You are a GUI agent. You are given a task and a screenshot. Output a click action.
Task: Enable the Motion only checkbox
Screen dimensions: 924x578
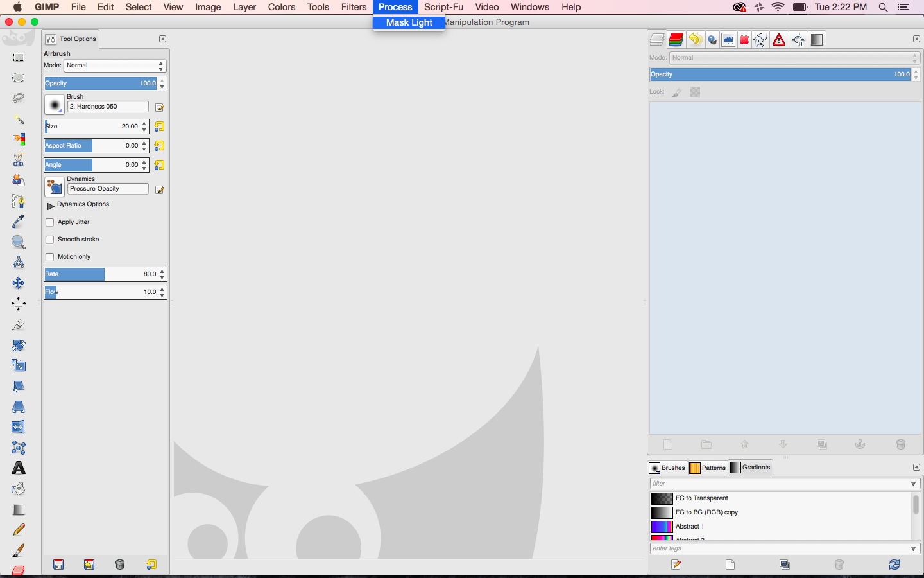coord(50,257)
